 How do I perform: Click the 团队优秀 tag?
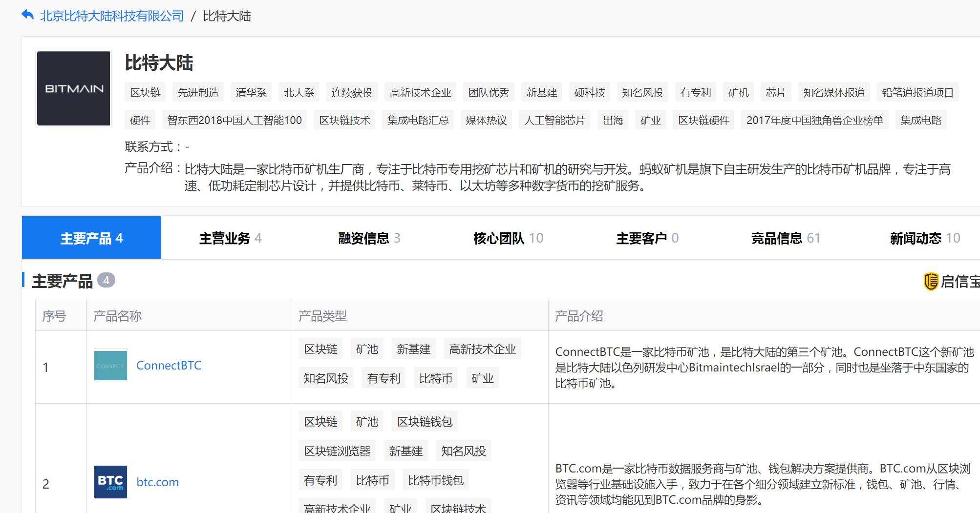tap(489, 92)
